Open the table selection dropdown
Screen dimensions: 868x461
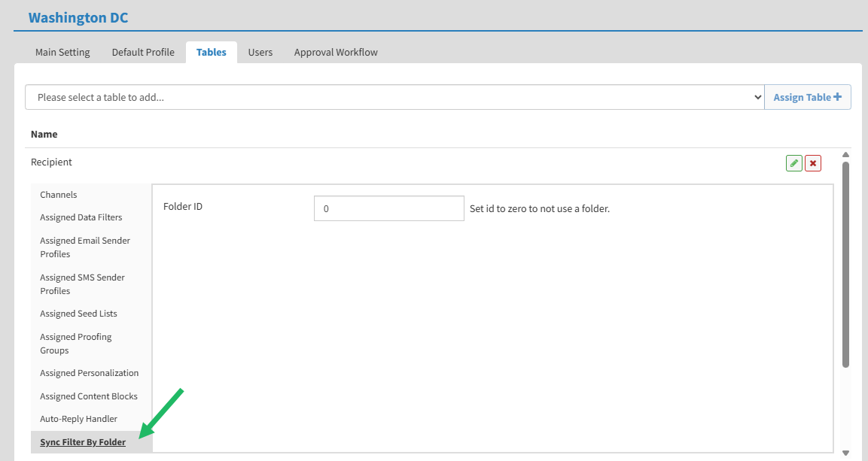[394, 97]
